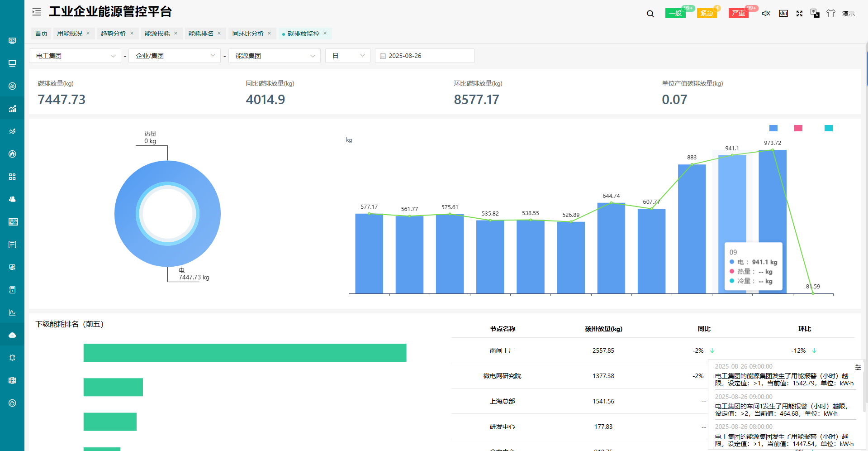868x451 pixels.
Task: Switch to the 用能概况 tab
Action: (70, 34)
